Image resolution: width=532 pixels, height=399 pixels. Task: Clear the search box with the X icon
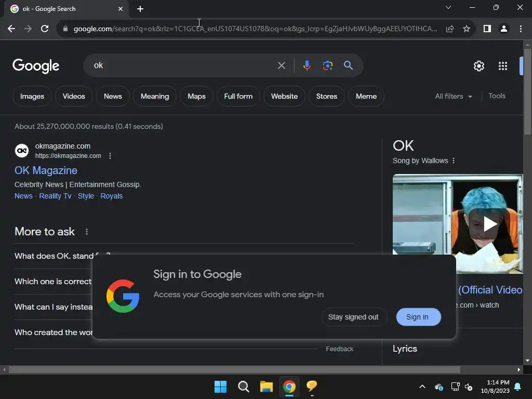281,65
